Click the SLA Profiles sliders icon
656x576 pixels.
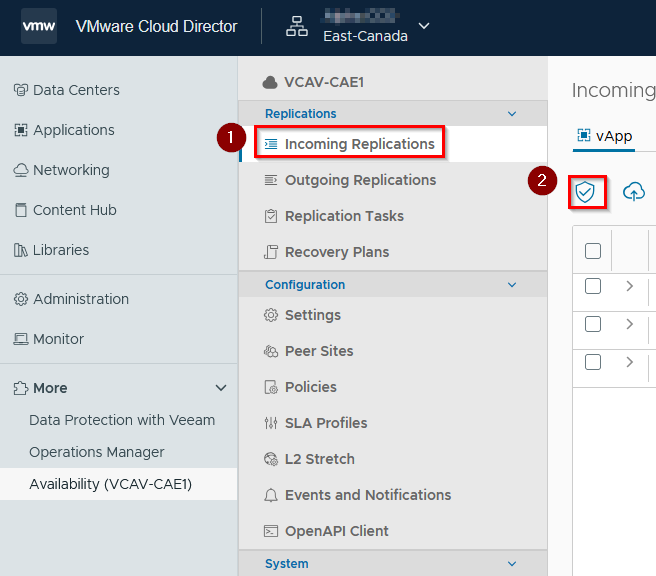pos(271,423)
